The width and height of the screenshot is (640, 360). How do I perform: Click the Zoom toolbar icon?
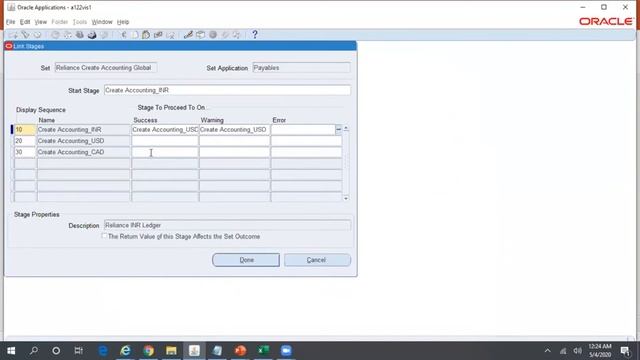point(200,35)
